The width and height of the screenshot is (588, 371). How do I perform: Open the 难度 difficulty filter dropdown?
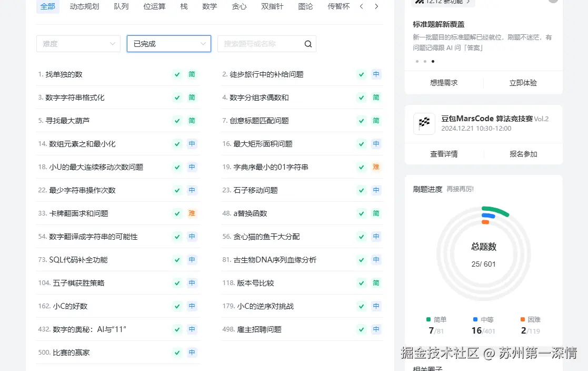(x=78, y=44)
